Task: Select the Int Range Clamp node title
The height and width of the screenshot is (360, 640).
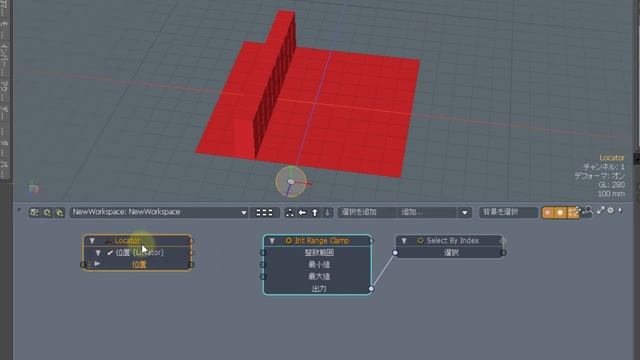Action: tap(322, 241)
